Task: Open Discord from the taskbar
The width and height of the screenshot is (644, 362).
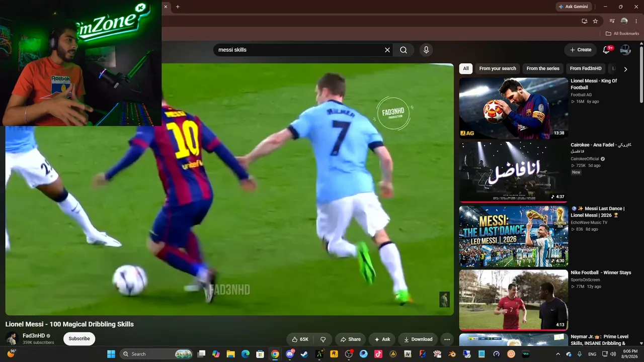Action: [290, 354]
